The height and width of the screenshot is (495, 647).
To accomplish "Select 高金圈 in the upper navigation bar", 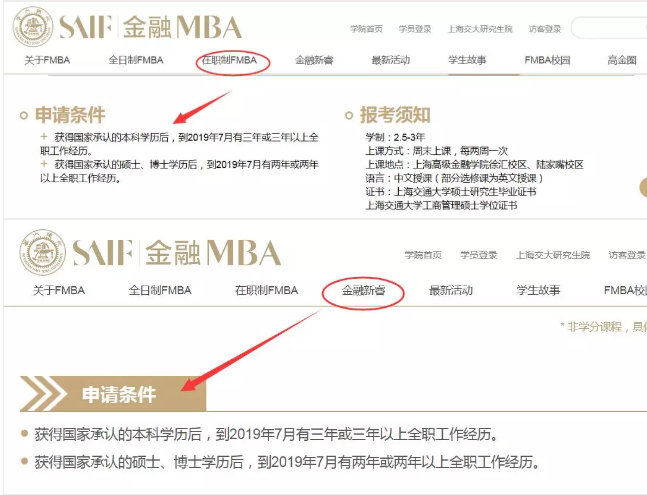I will click(x=621, y=61).
